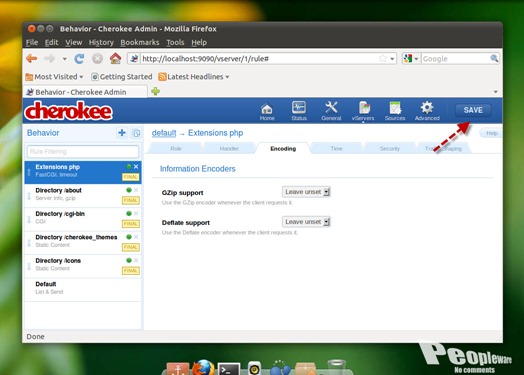Viewport: 524px width, 375px height.
Task: Reload the page in Firefox
Action: 79,59
